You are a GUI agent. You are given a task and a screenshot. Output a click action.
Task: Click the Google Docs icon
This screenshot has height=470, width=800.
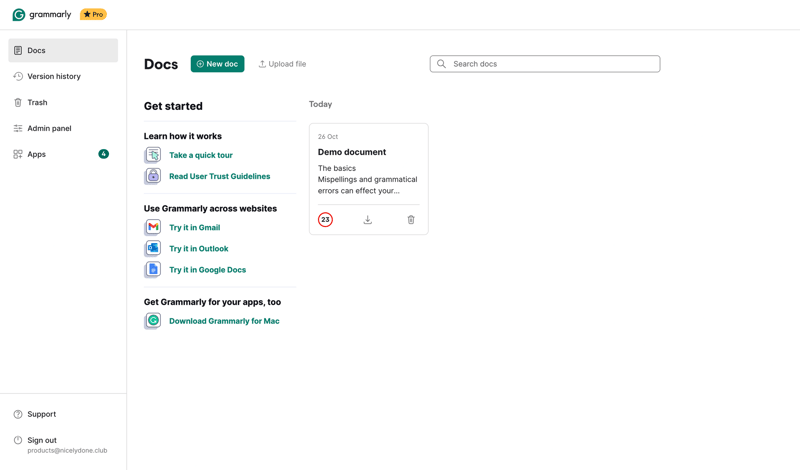pos(153,269)
